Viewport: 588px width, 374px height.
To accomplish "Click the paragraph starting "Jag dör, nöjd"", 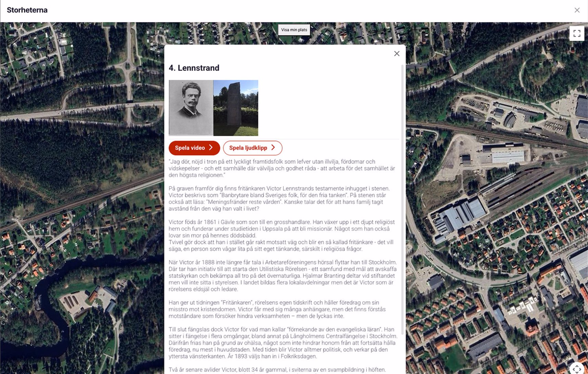I will coord(282,168).
